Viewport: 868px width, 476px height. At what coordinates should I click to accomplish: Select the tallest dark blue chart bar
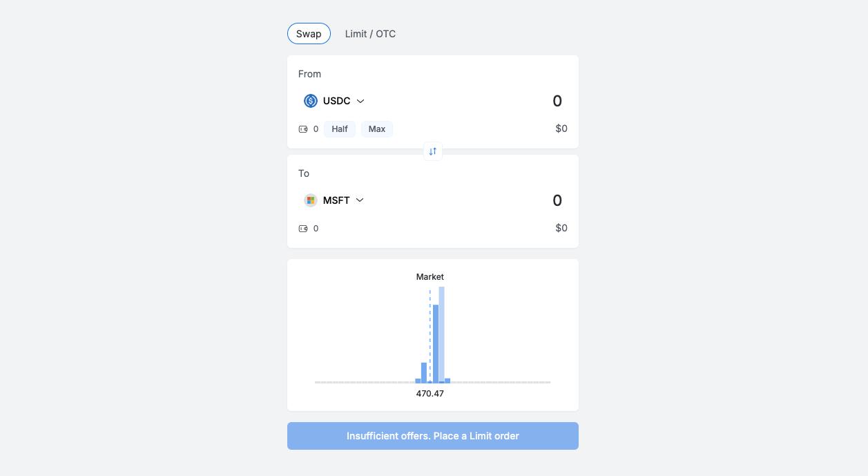click(436, 343)
